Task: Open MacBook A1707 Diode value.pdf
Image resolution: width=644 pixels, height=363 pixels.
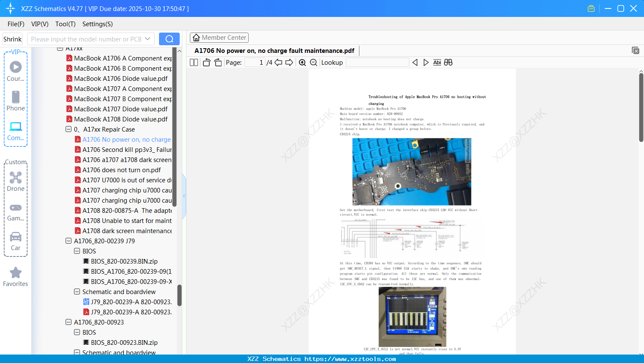Action: click(x=117, y=109)
